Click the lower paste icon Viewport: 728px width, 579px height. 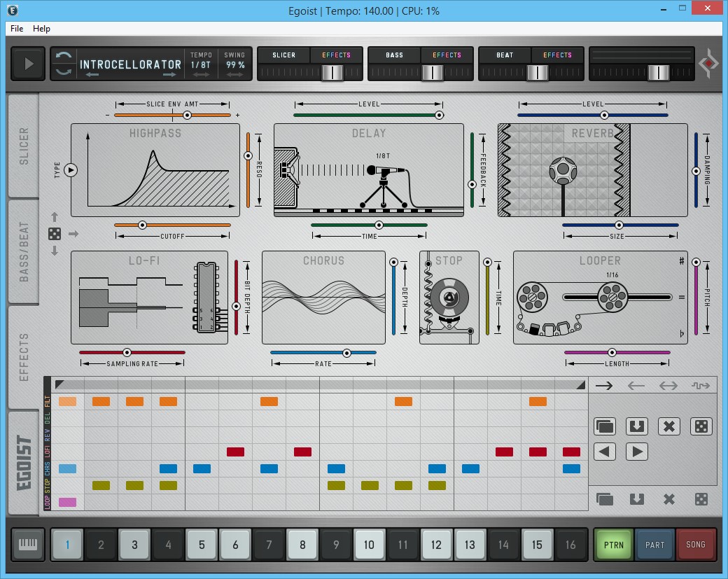[636, 499]
